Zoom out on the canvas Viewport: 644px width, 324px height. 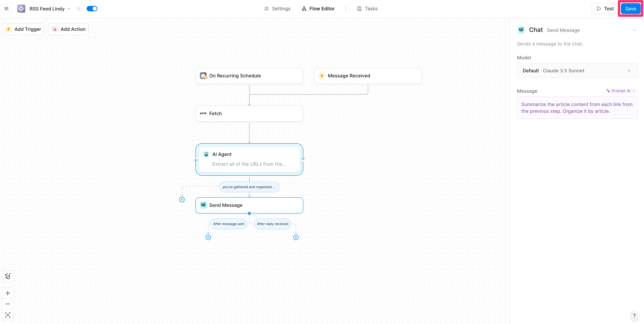(8, 304)
